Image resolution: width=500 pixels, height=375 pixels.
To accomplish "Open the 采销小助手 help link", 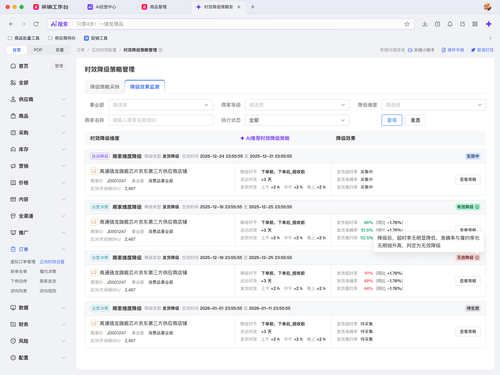I will [x=421, y=50].
